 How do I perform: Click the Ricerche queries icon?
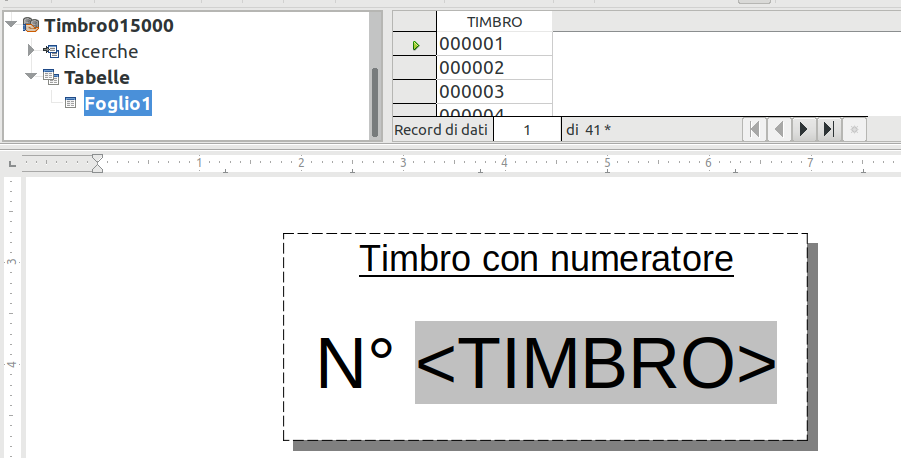[x=52, y=51]
